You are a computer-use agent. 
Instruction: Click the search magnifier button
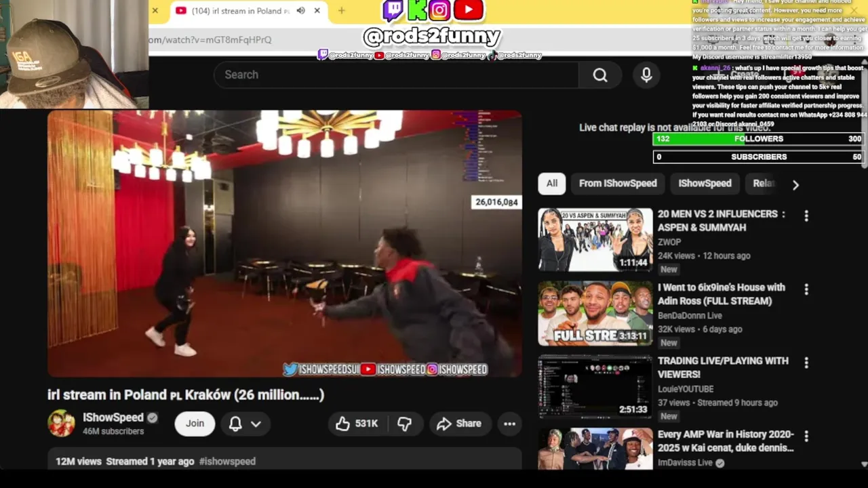[600, 75]
